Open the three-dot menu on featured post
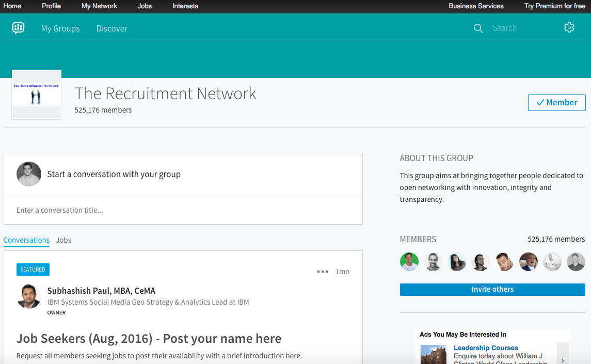Screen dimensions: 591x364 322,272
